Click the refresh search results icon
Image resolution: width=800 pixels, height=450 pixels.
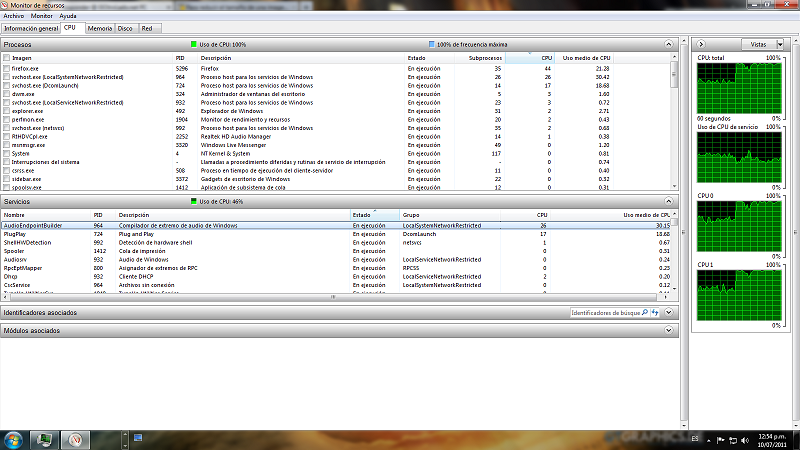coord(655,312)
